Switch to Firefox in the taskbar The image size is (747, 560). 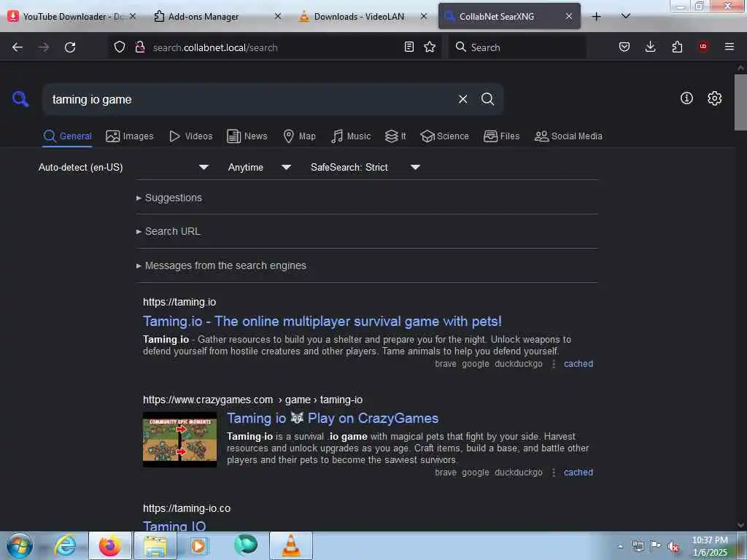(x=110, y=545)
